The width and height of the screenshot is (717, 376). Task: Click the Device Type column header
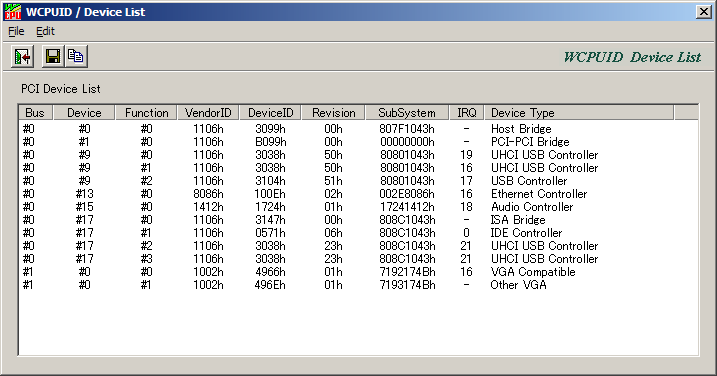coord(579,113)
